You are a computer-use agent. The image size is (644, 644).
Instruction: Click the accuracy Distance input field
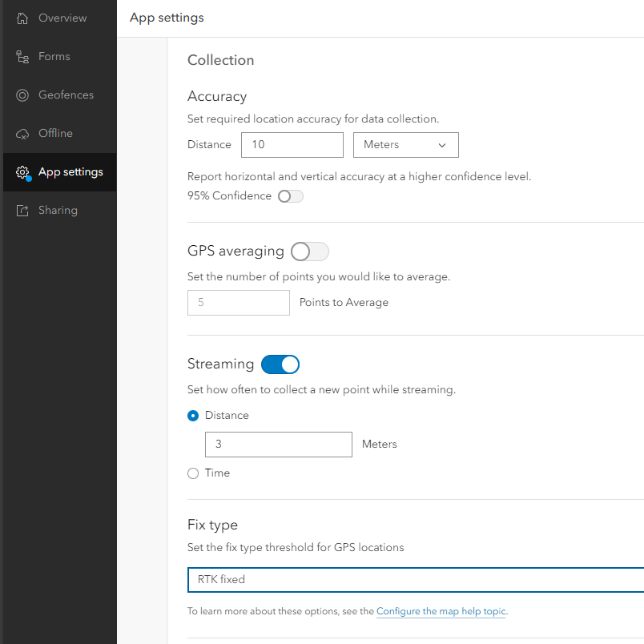coord(292,145)
